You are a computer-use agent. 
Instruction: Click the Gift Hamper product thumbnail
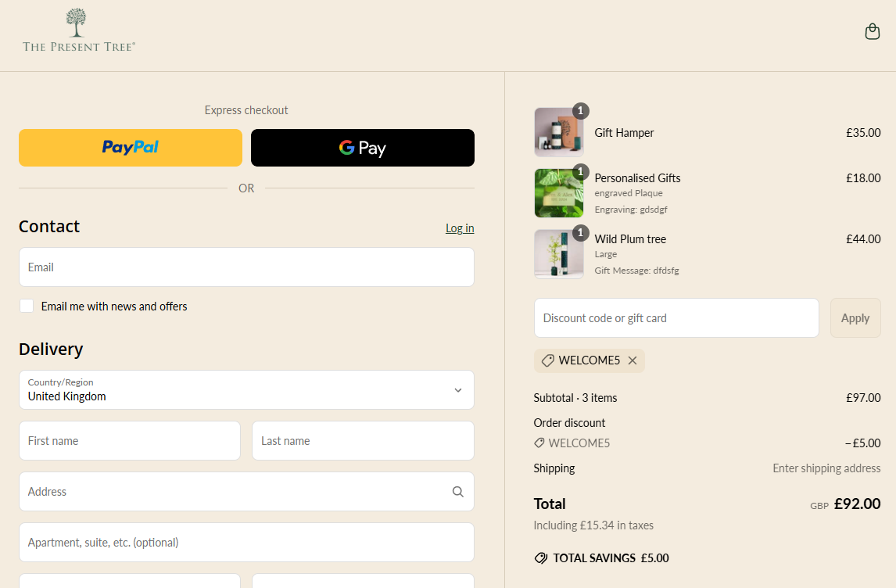click(558, 133)
